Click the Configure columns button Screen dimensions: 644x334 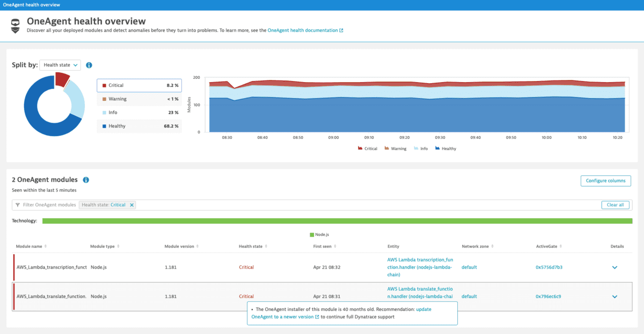[605, 181]
